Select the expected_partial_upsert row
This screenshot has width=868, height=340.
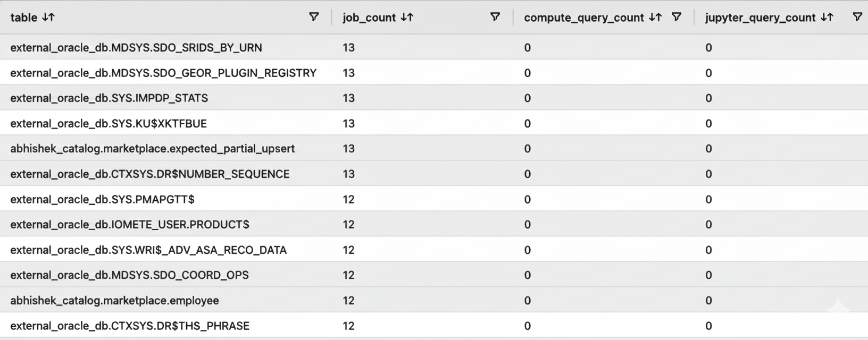153,149
